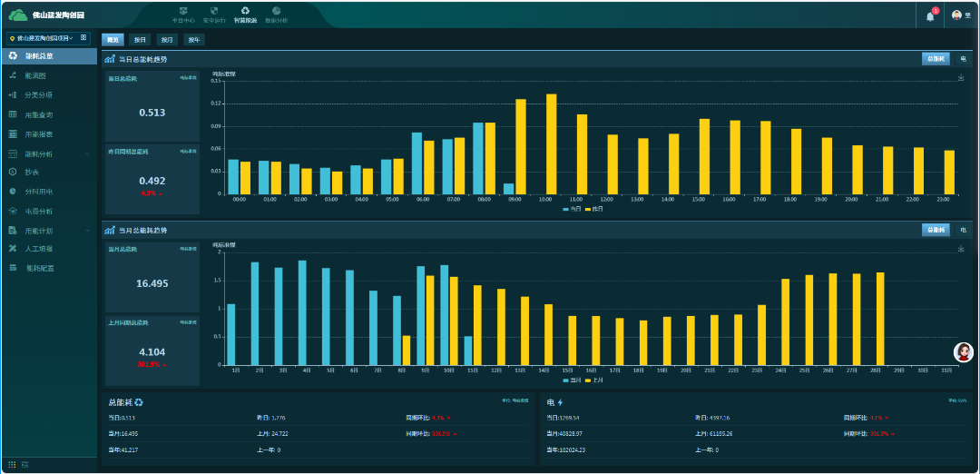Toggle 当日 series in daily chart legend
Image resolution: width=980 pixels, height=474 pixels.
click(x=571, y=209)
